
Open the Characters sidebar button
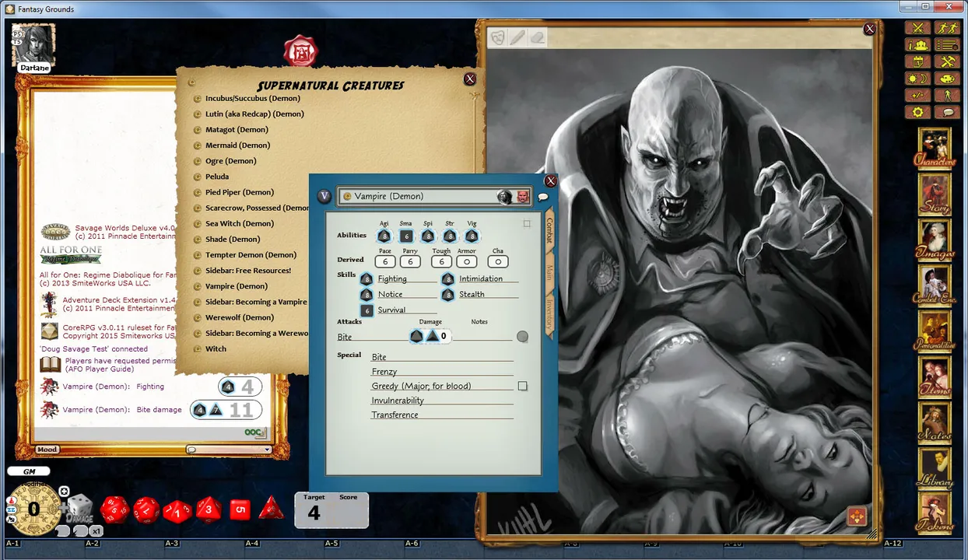[935, 147]
